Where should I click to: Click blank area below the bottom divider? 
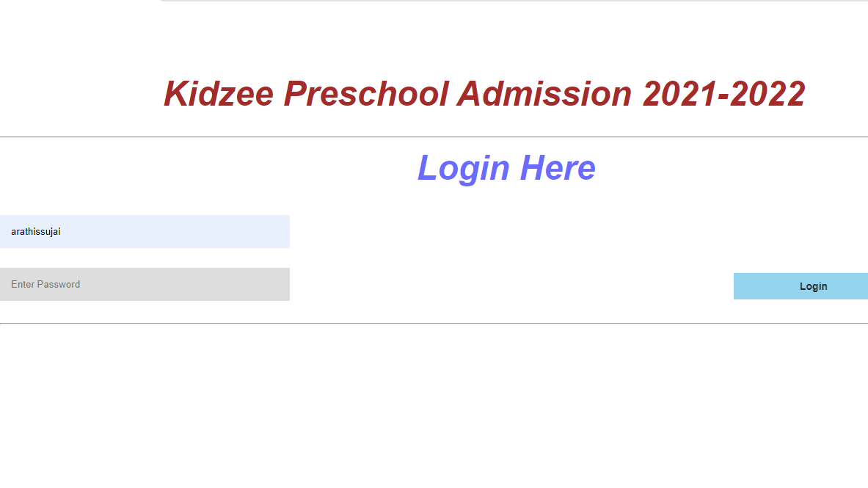pos(434,404)
